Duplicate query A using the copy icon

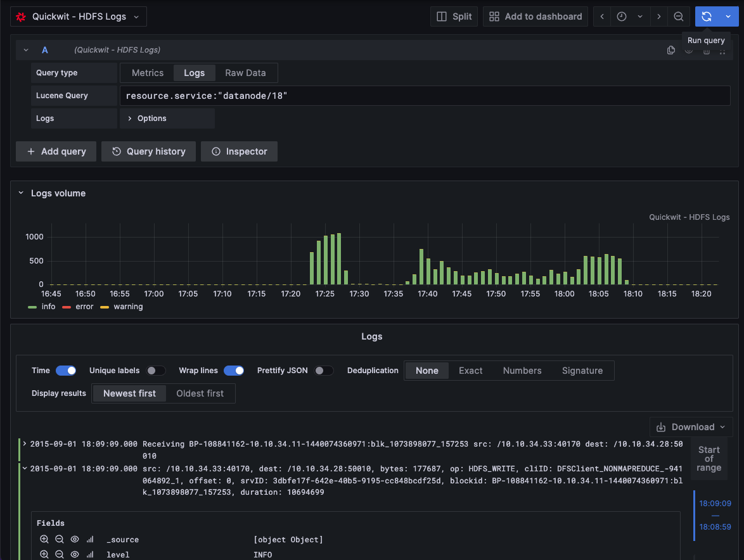[x=671, y=50]
